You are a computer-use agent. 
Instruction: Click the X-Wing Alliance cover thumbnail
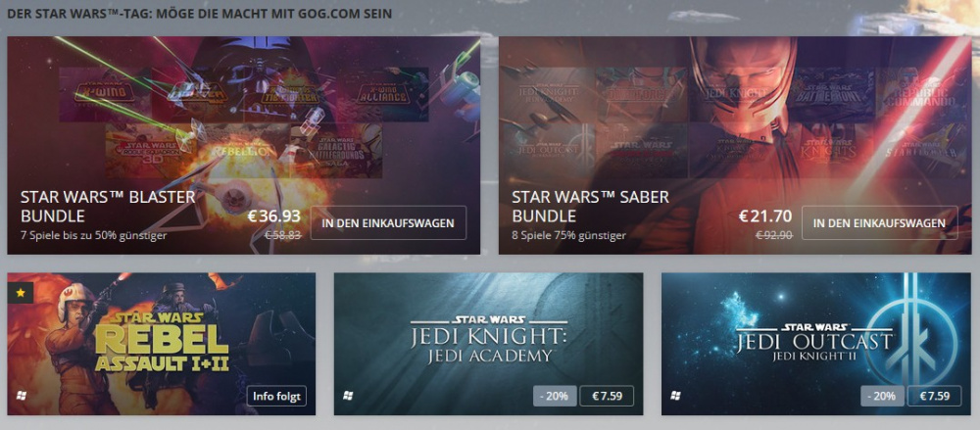[382, 94]
